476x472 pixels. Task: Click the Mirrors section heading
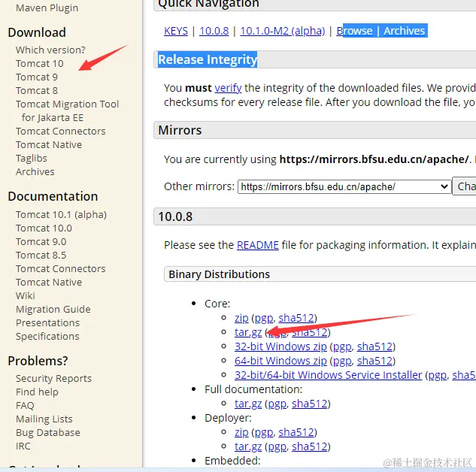click(x=180, y=131)
